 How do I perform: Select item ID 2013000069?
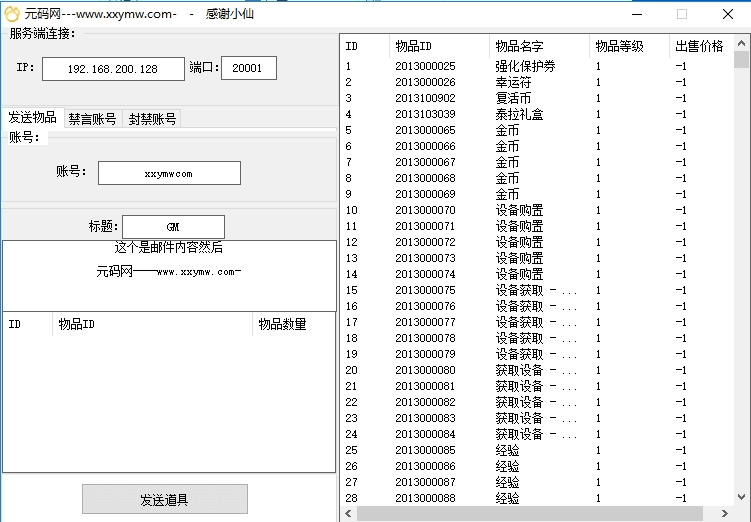point(425,194)
